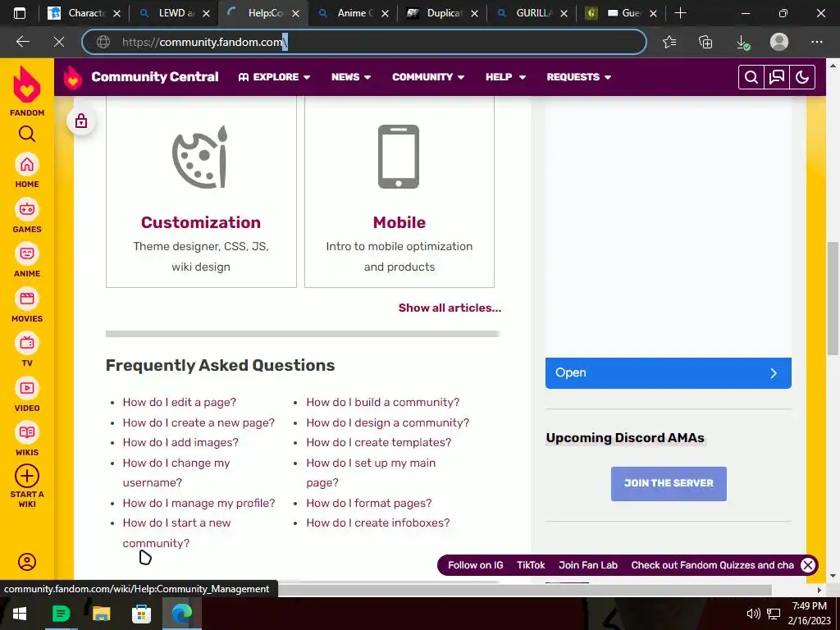The width and height of the screenshot is (840, 630).
Task: Go back with browser back arrow
Action: click(22, 42)
